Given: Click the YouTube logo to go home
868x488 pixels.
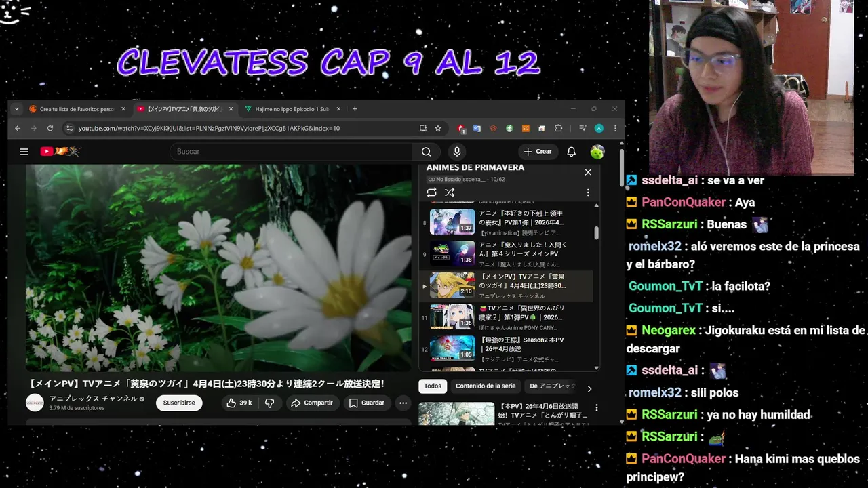Looking at the screenshot, I should [x=60, y=152].
